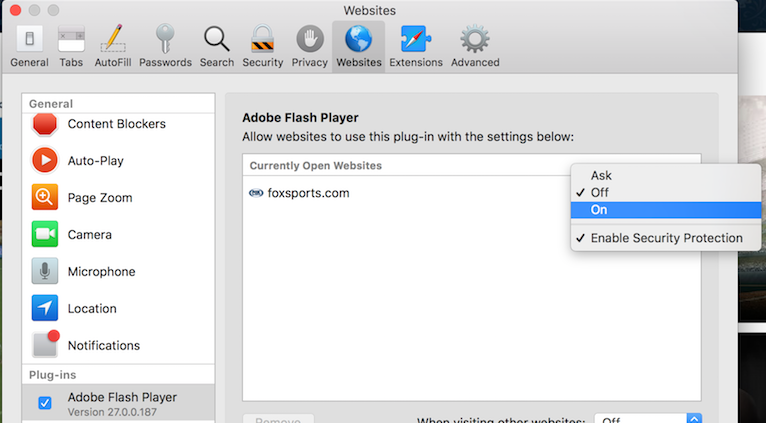Click the Currently Open Websites header

click(316, 166)
